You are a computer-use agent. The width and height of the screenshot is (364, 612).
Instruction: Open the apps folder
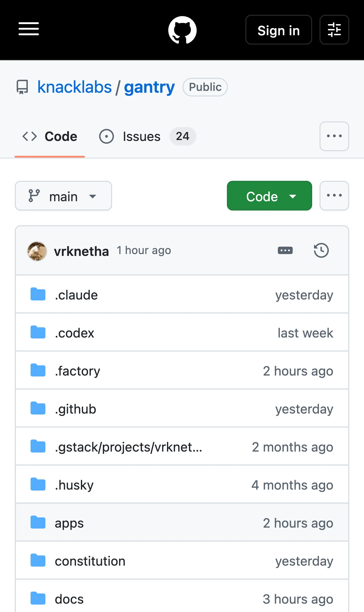click(x=69, y=524)
